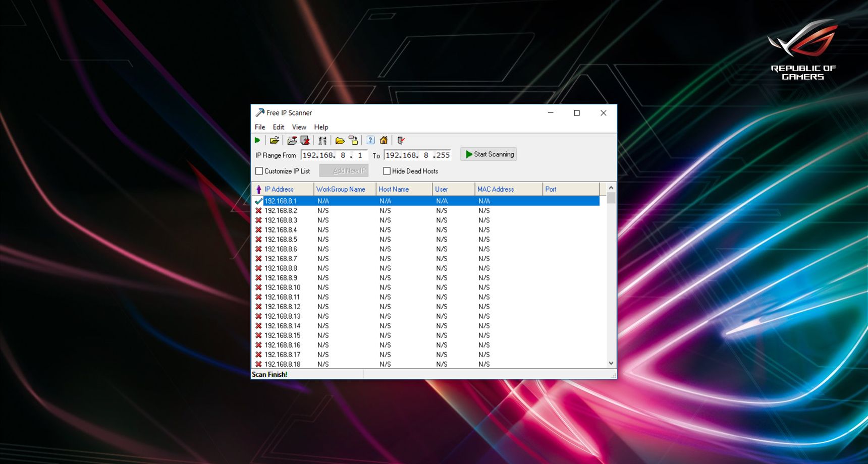Click the green checkmark beside 192.168.8.1
868x464 pixels.
(x=258, y=201)
